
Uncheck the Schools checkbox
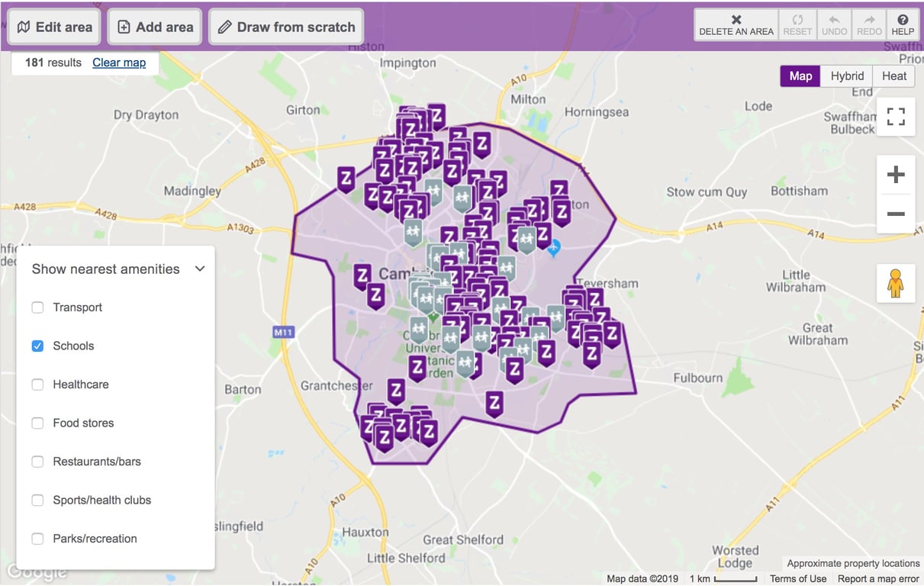coord(37,346)
